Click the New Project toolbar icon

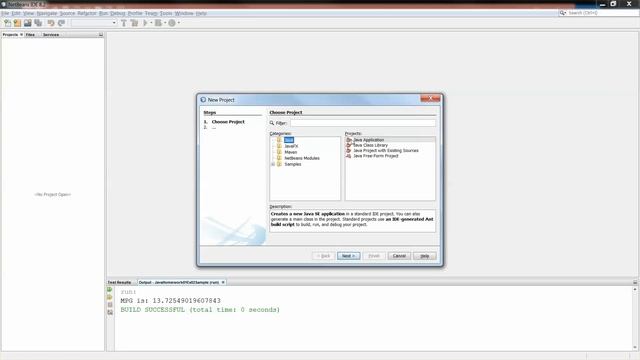[18, 23]
